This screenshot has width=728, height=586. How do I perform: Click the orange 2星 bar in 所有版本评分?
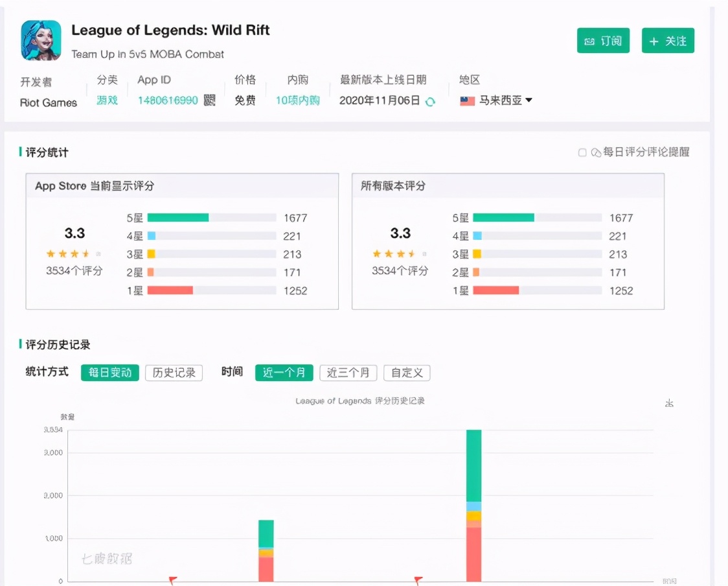(476, 272)
